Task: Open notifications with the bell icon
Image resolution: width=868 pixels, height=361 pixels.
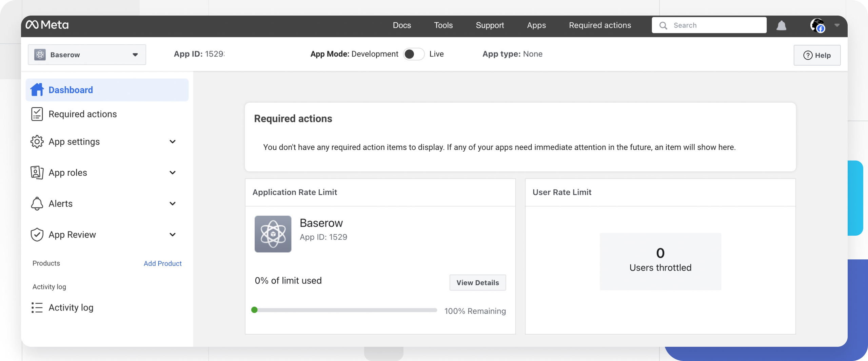Action: coord(781,25)
